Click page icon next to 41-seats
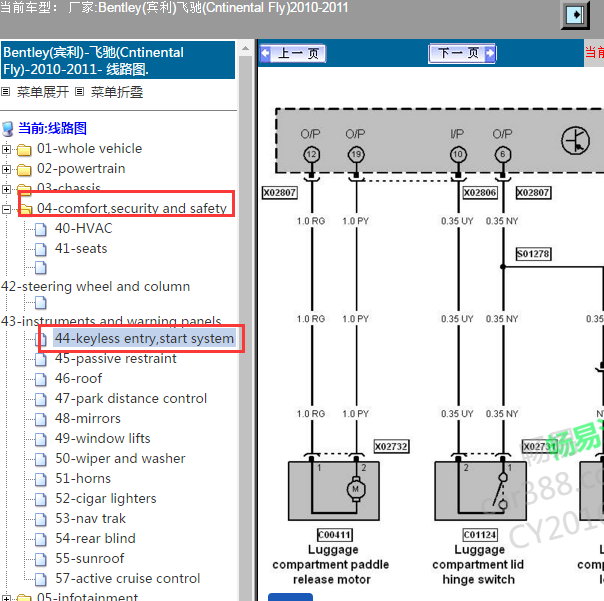The image size is (604, 601). (41, 249)
